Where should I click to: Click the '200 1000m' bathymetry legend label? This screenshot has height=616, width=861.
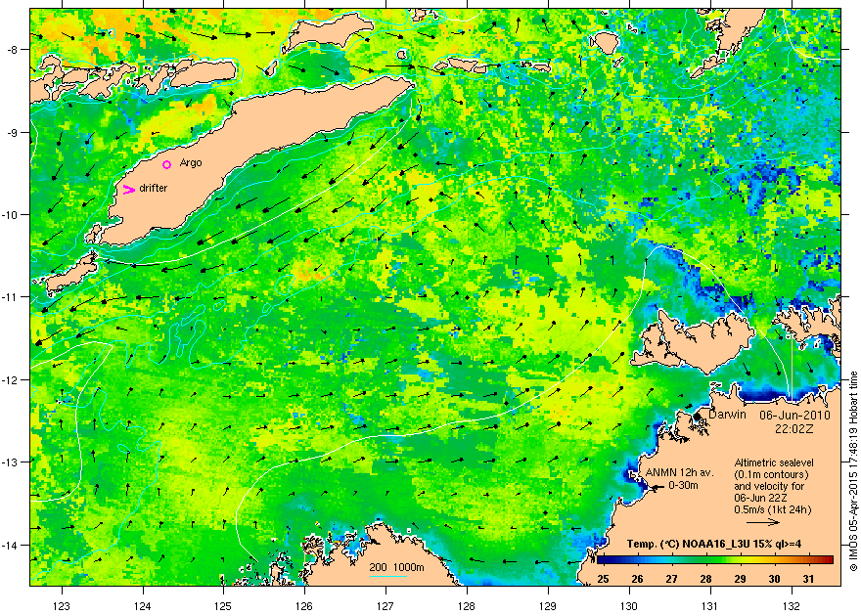[396, 568]
